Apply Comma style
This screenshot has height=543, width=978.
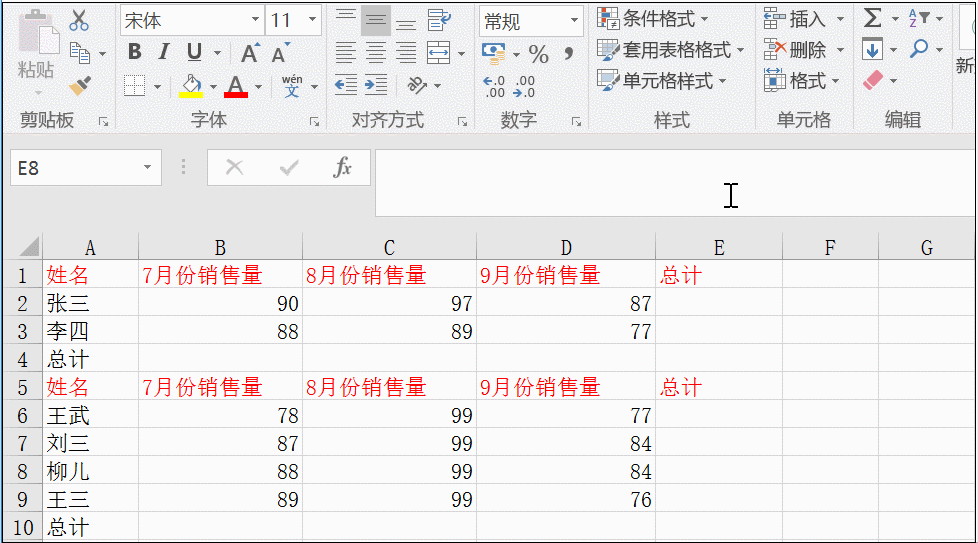[569, 53]
